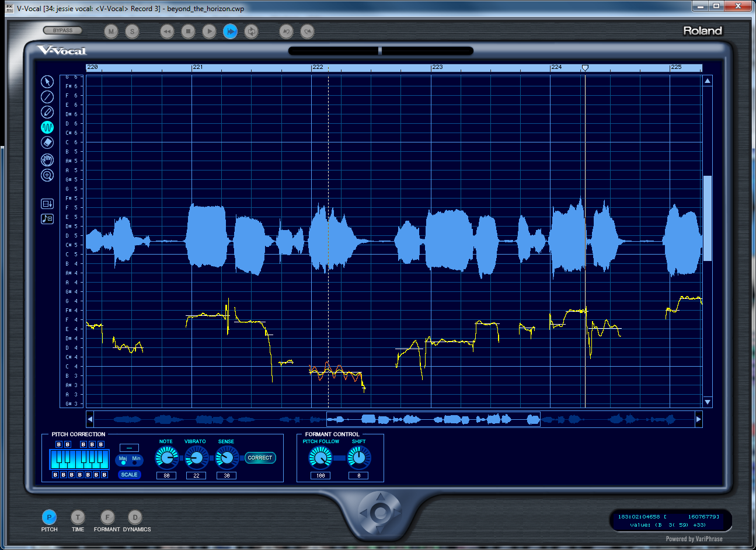Select the Maj scale radio option
The image size is (756, 550).
123,463
